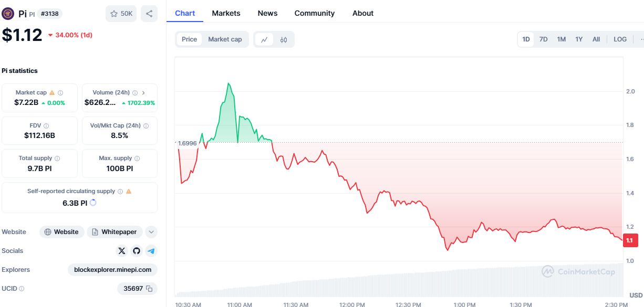The image size is (644, 307).
Task: Open the News tab
Action: [267, 13]
